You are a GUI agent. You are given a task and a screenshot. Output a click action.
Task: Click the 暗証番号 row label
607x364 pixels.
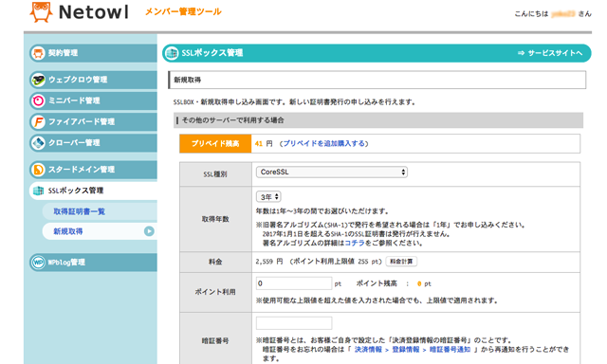pos(215,341)
